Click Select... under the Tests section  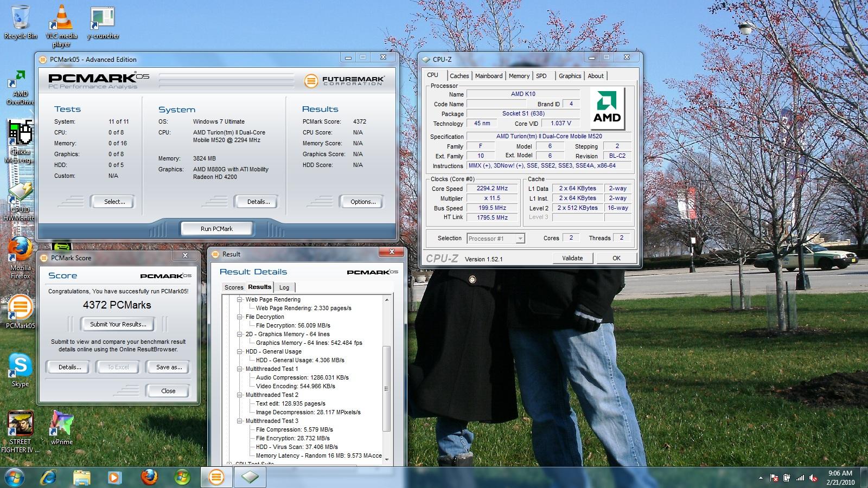114,202
